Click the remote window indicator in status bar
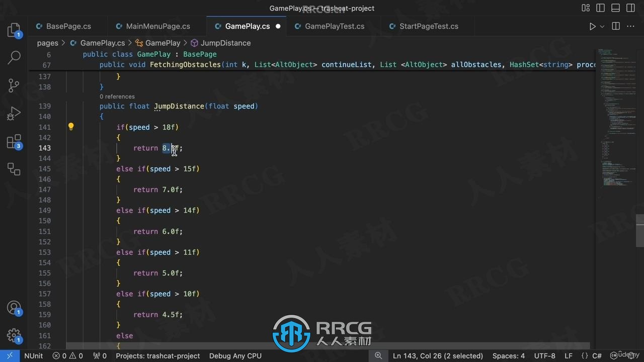The image size is (644, 362). coord(10,356)
